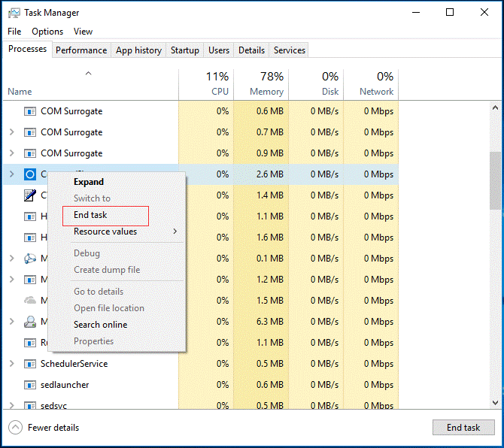This screenshot has height=448, width=504.
Task: Open the Options menu
Action: click(47, 32)
